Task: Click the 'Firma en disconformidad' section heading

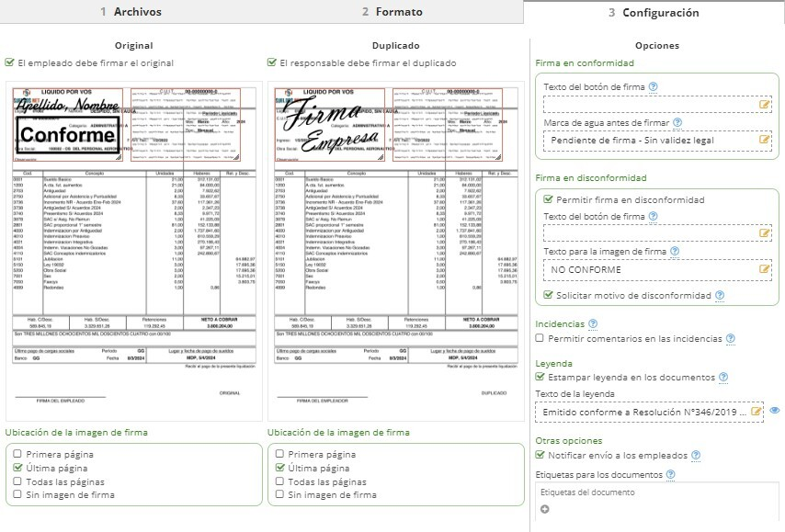Action: 591,177
